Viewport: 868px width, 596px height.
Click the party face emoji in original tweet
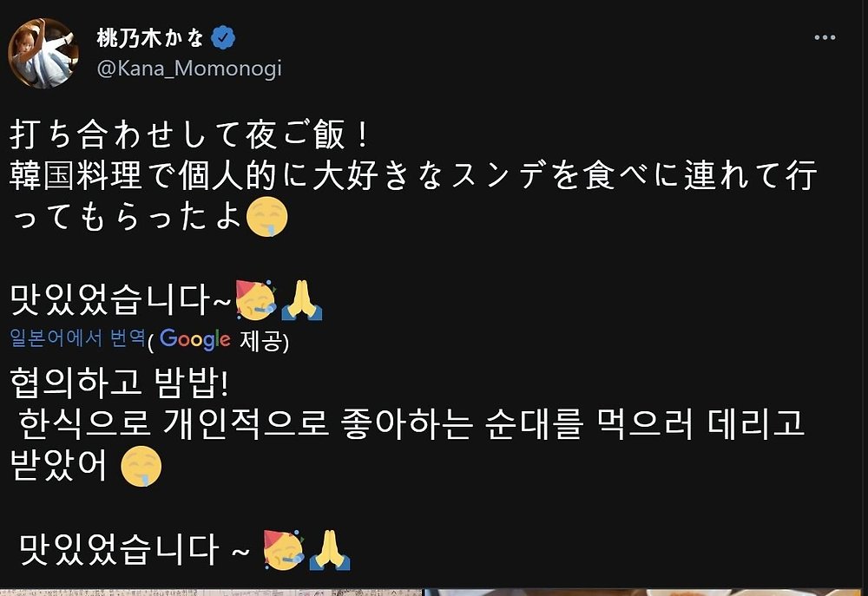255,300
